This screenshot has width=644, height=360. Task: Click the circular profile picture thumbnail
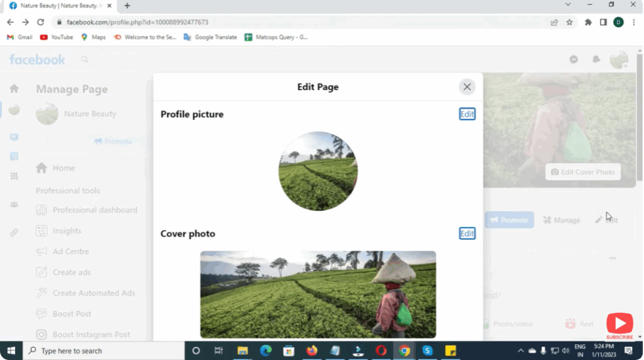pos(318,171)
